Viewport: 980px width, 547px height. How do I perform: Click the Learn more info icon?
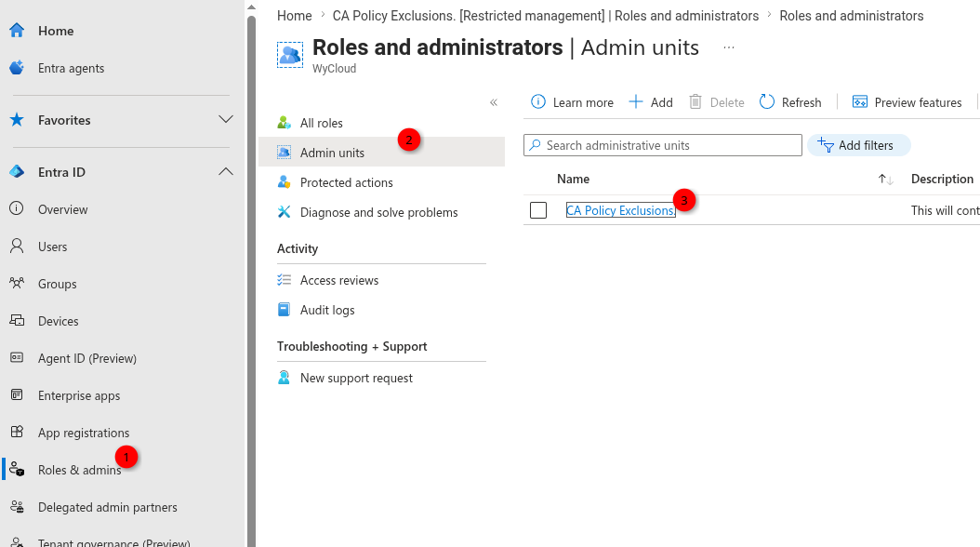click(x=538, y=102)
